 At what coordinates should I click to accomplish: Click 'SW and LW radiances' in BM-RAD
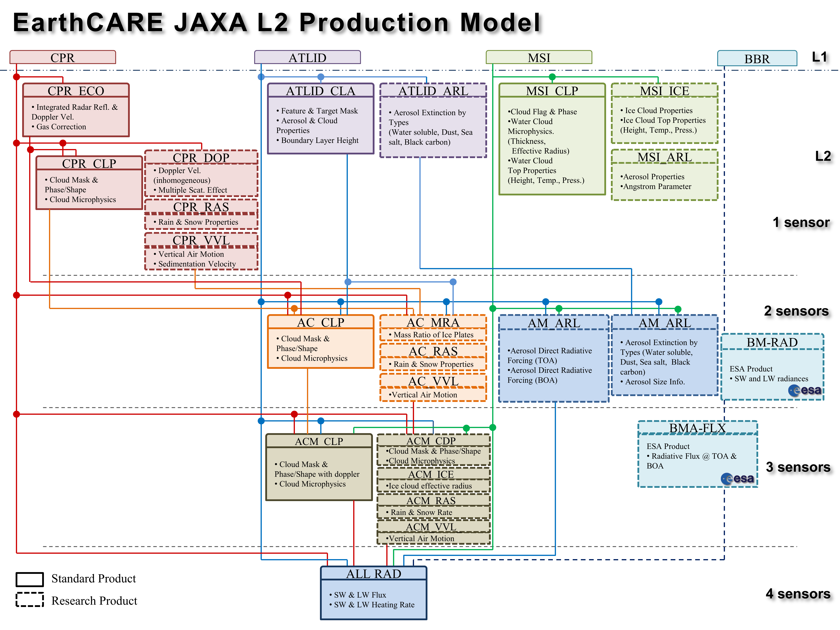click(769, 379)
